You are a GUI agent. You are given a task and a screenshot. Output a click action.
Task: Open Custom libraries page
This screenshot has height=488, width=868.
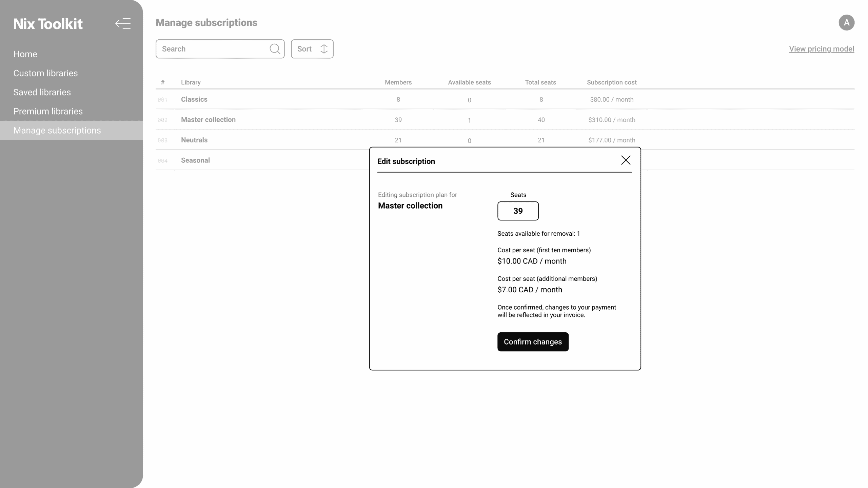(45, 73)
